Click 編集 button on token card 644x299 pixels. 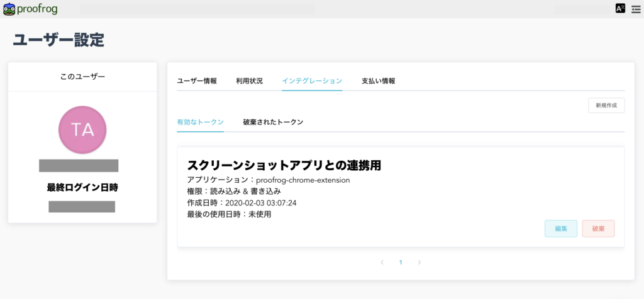[560, 229]
